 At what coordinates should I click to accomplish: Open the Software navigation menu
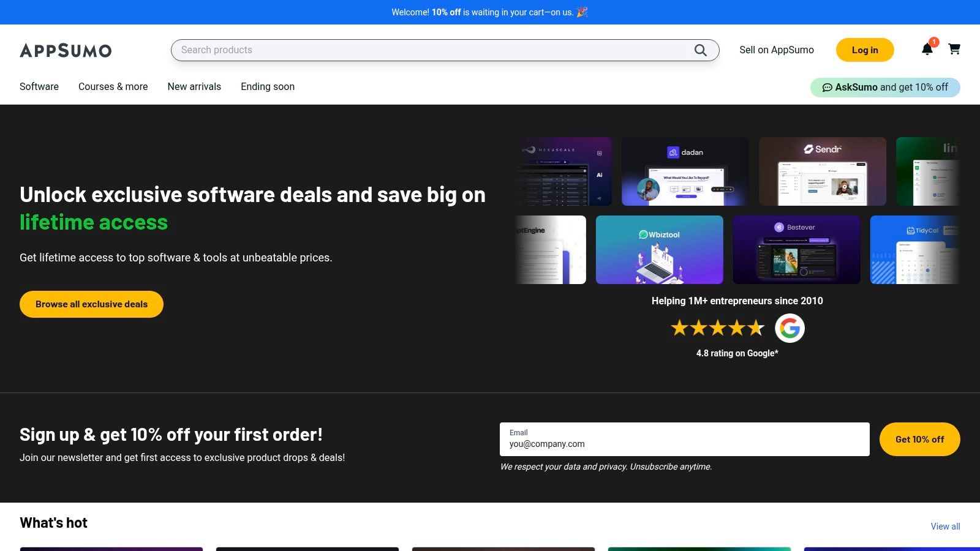[39, 86]
